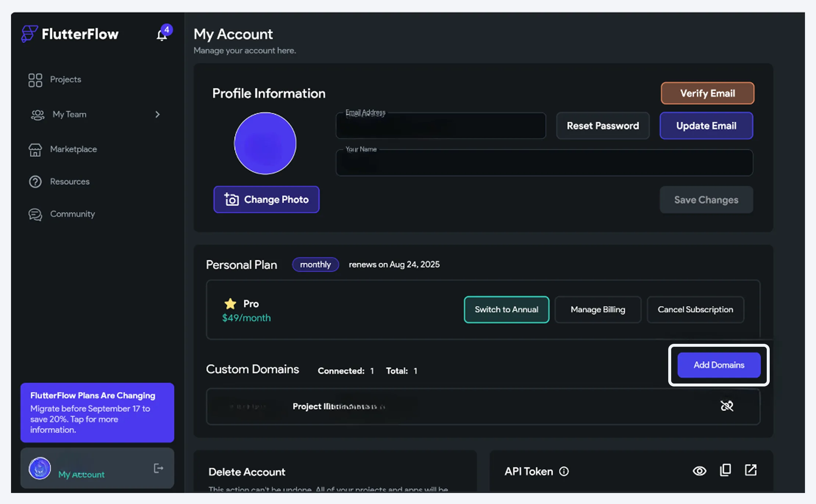
Task: Open API token in external link
Action: 751,470
